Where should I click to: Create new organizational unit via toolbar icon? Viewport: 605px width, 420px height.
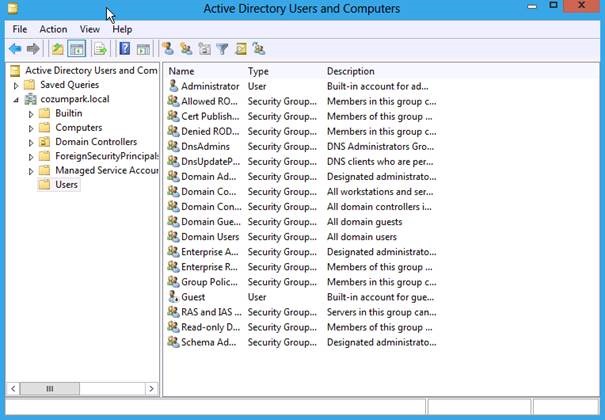point(204,49)
